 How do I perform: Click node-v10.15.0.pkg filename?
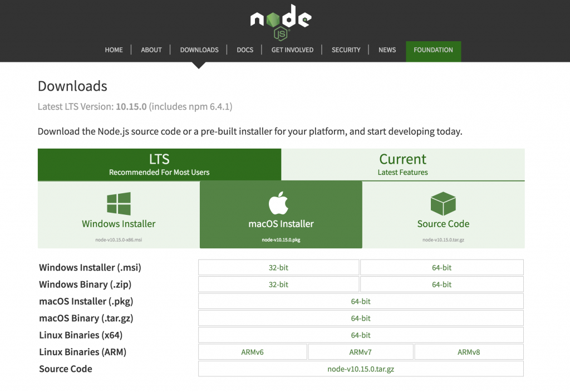tap(281, 239)
